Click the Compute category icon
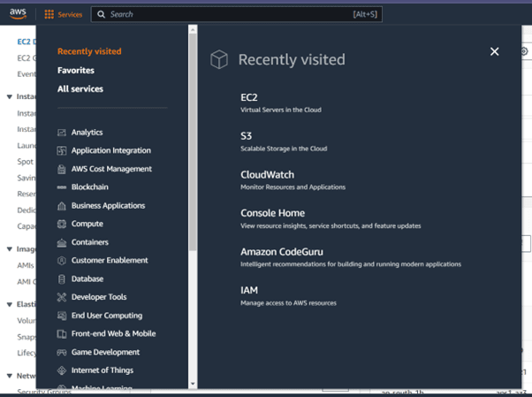 tap(62, 224)
